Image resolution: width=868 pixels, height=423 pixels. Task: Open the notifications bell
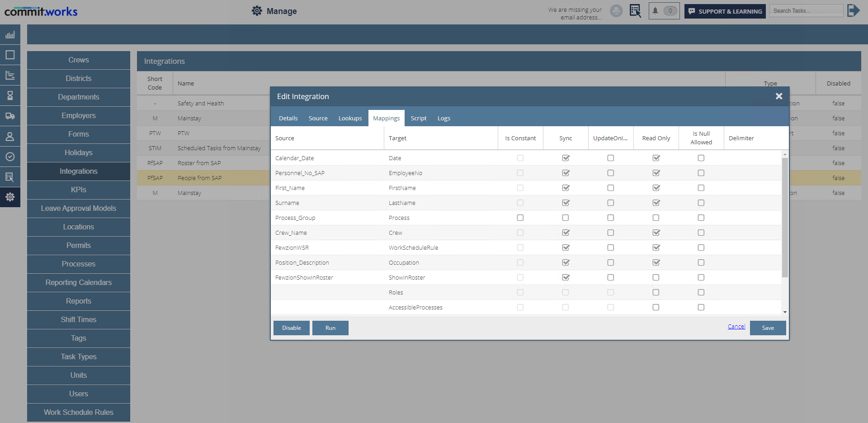664,11
